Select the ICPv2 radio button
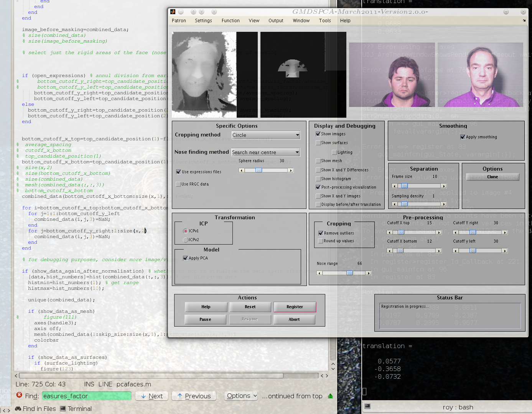 (x=185, y=240)
